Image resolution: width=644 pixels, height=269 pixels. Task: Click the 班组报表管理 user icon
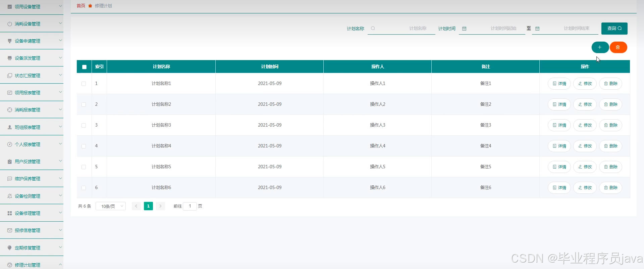(10, 127)
